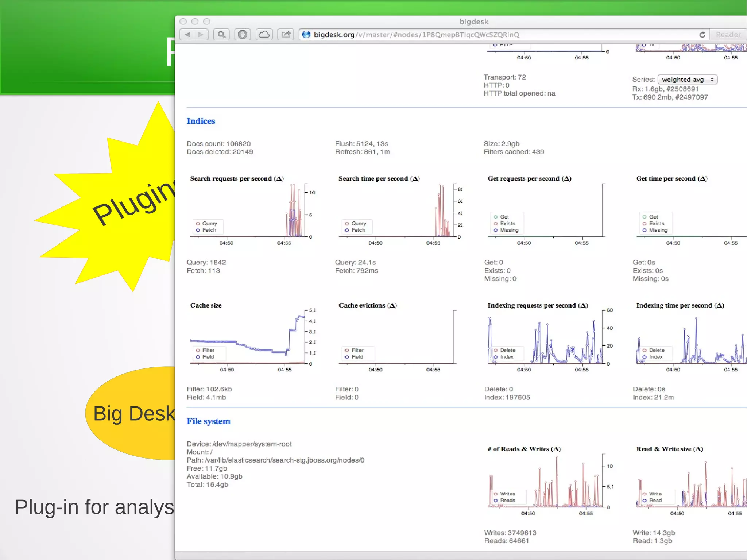Click the Get requests per second chart title

529,179
